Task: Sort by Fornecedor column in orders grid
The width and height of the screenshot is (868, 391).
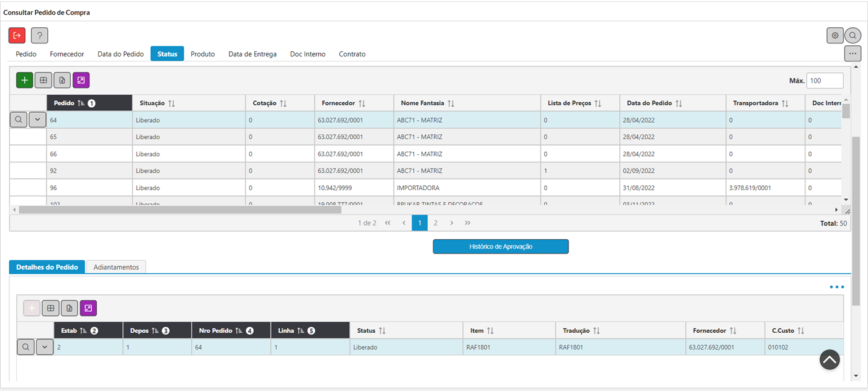Action: tap(354, 103)
